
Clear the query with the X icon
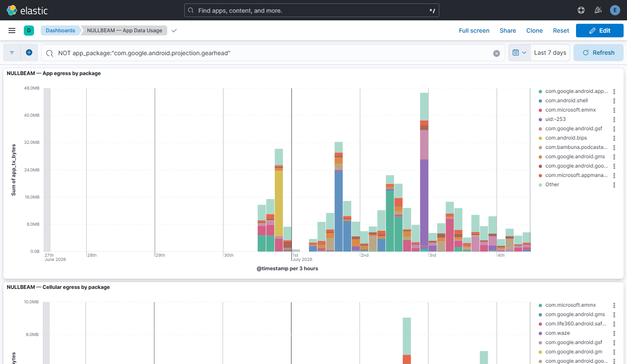496,53
